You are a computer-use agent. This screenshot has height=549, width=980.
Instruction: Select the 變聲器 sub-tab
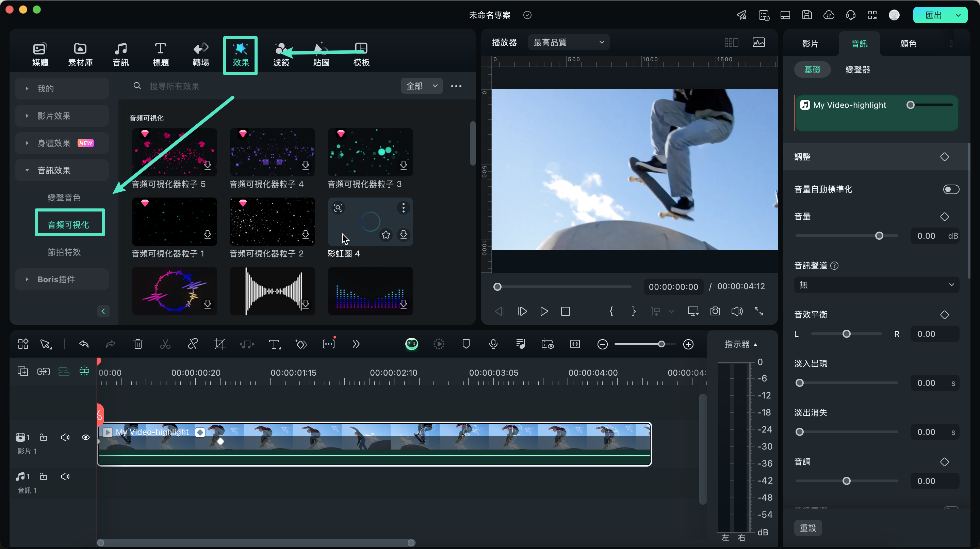pos(858,70)
